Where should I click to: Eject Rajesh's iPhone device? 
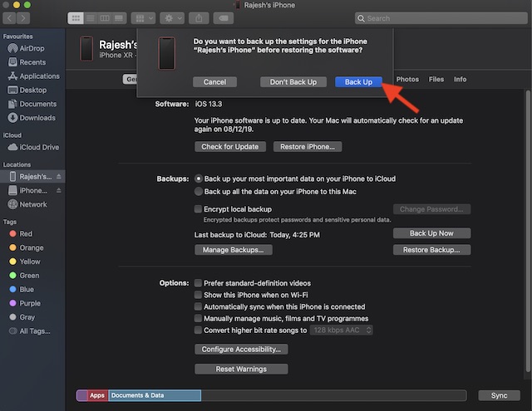click(59, 177)
